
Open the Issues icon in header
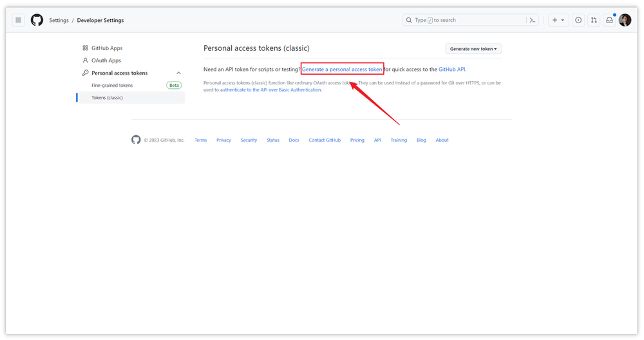pos(578,20)
